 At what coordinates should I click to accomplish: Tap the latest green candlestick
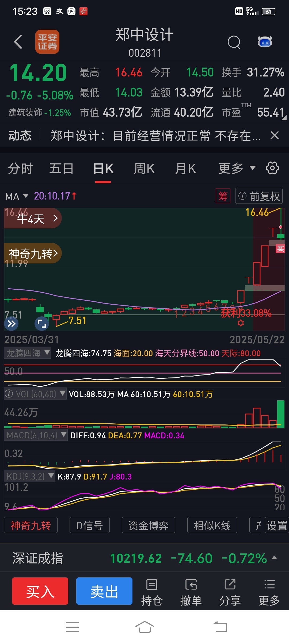281,236
